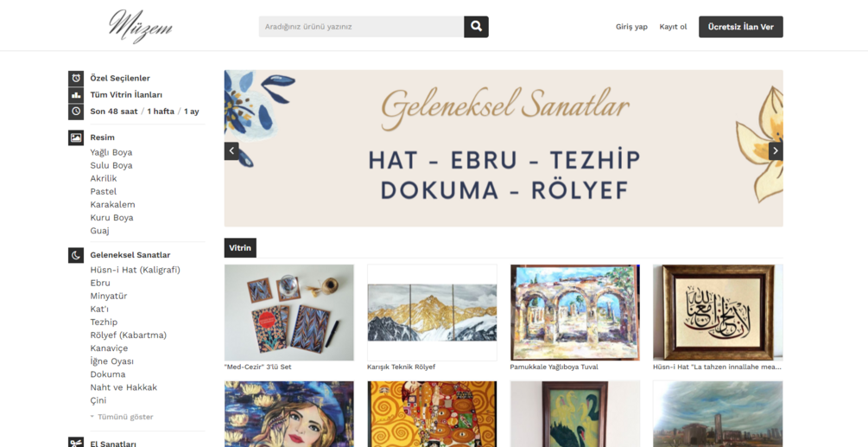The height and width of the screenshot is (447, 868).
Task: Show the next banner slide arrow
Action: point(776,150)
